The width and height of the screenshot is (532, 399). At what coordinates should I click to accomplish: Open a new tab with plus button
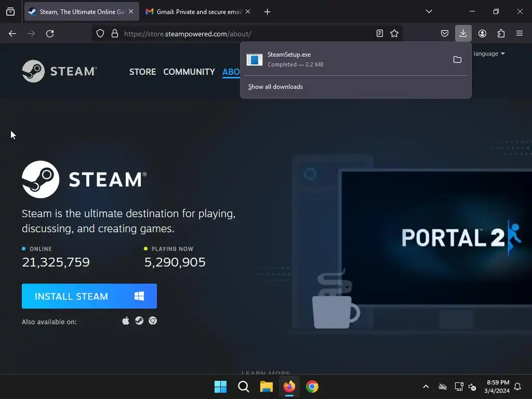268,12
